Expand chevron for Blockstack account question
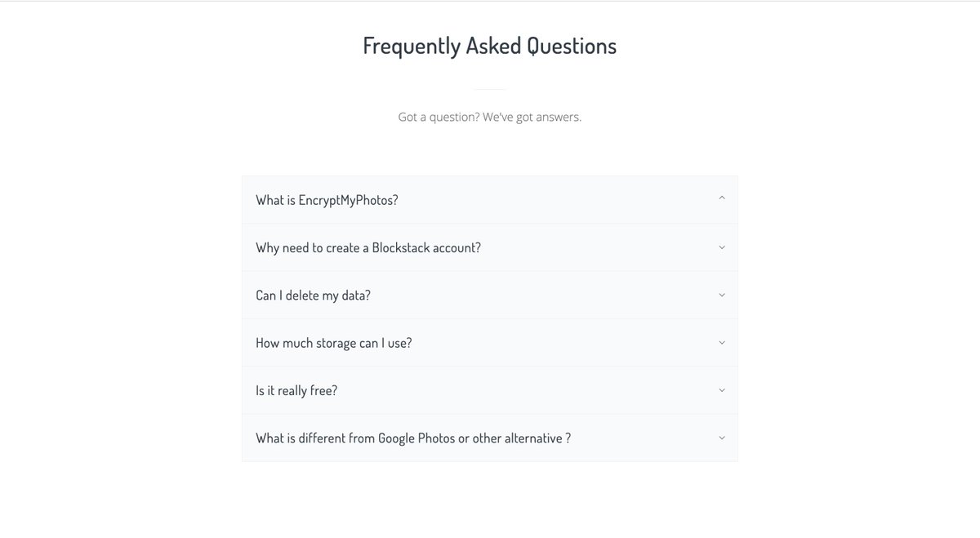Image resolution: width=980 pixels, height=538 pixels. pyautogui.click(x=722, y=247)
